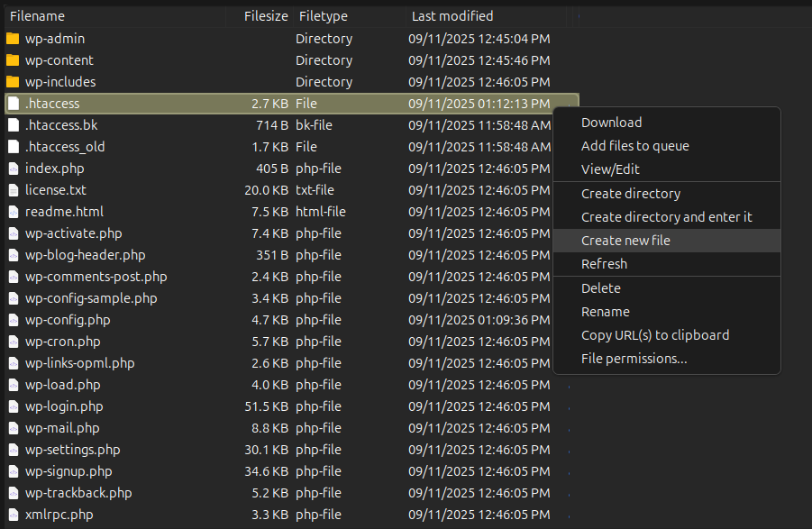Viewport: 812px width, 529px height.
Task: Choose Download from the context menu
Action: click(x=667, y=123)
